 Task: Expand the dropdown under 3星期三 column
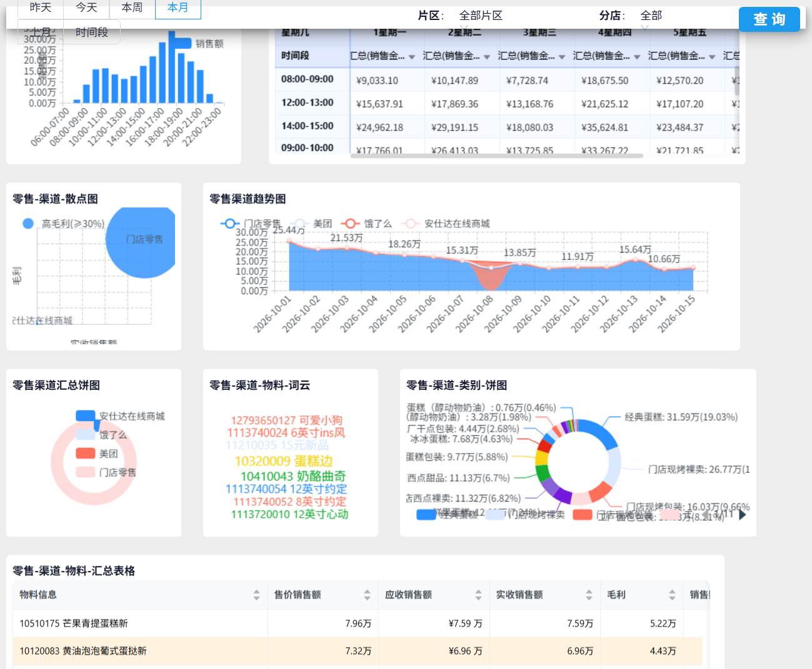pos(562,57)
